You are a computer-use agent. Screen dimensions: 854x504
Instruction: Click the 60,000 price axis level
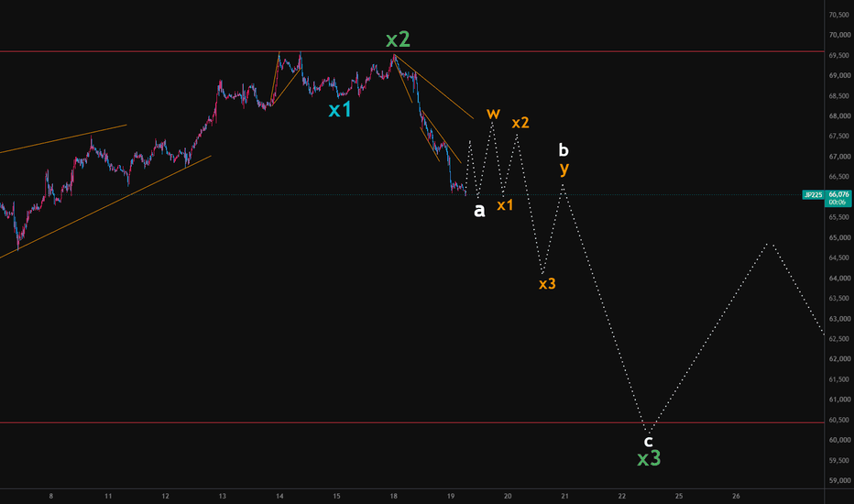pos(839,440)
